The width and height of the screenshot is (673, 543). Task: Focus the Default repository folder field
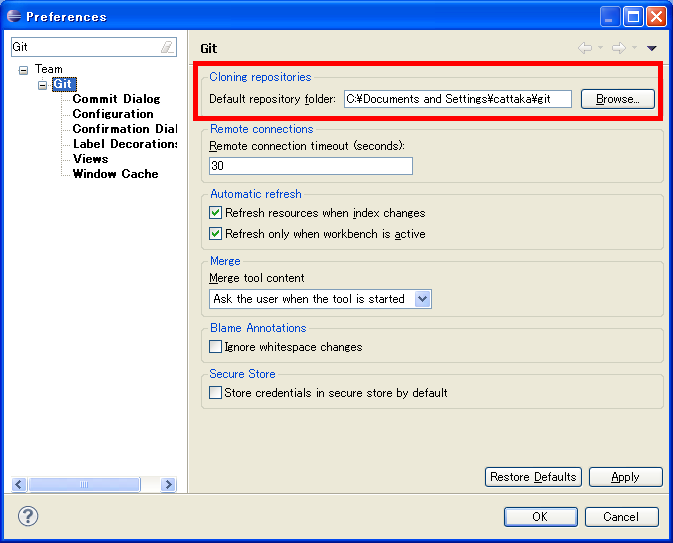click(x=458, y=99)
